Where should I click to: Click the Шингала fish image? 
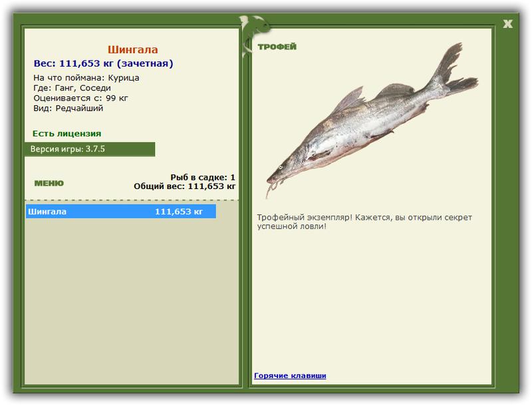pyautogui.click(x=372, y=120)
